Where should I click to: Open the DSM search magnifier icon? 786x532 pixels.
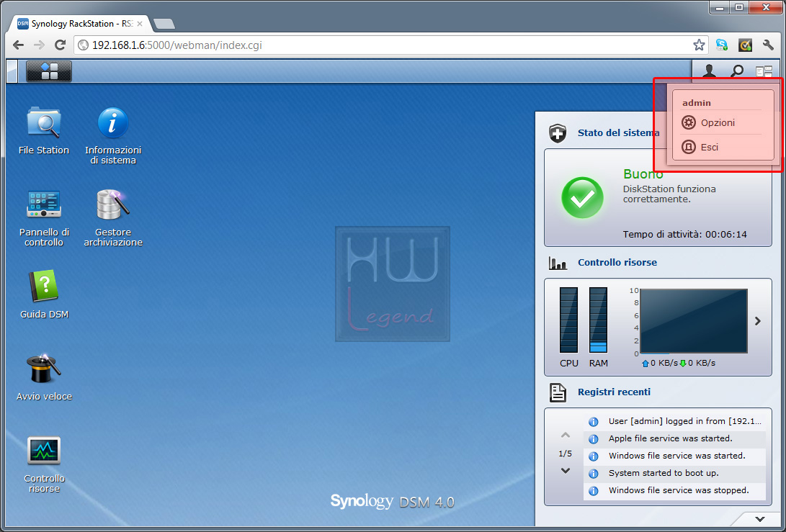[737, 71]
